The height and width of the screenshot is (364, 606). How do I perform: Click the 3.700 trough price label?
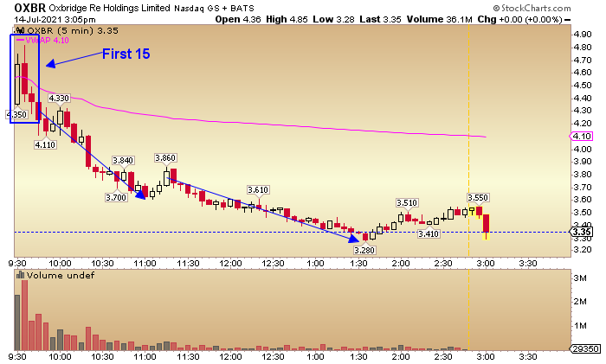coord(116,198)
